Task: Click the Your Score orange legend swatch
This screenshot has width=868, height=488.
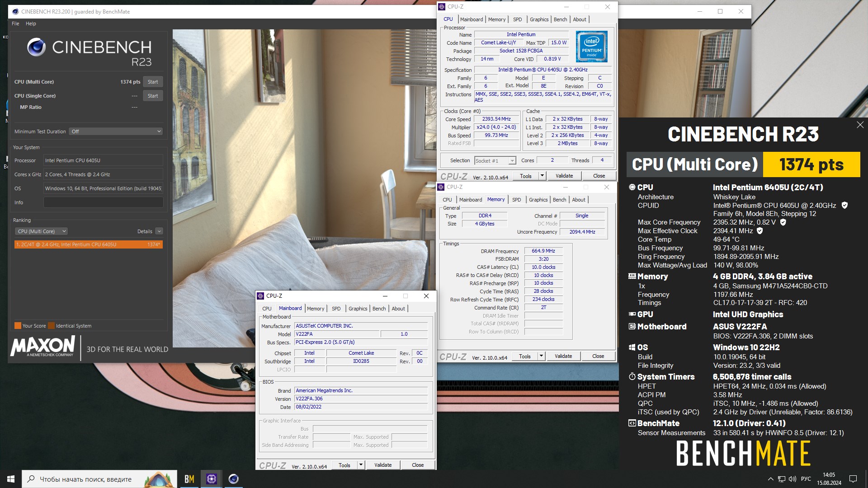Action: point(18,326)
